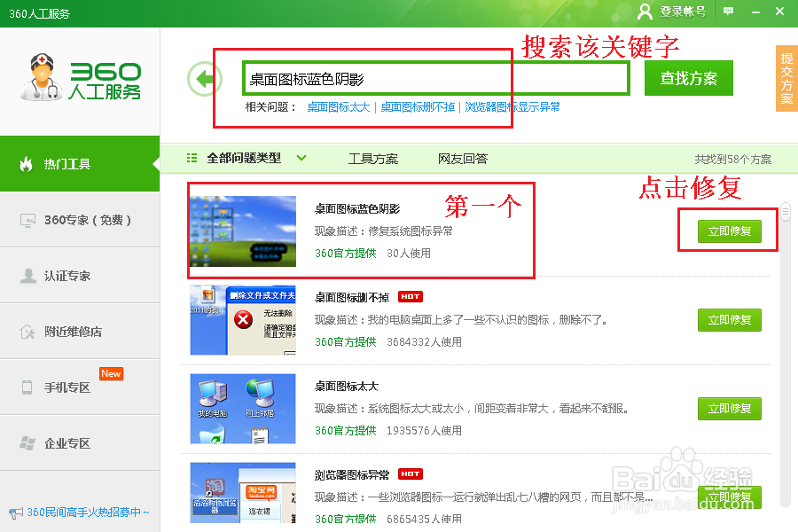The width and height of the screenshot is (798, 532).
Task: Click the result title 桌面图标太大
Action: (x=347, y=386)
